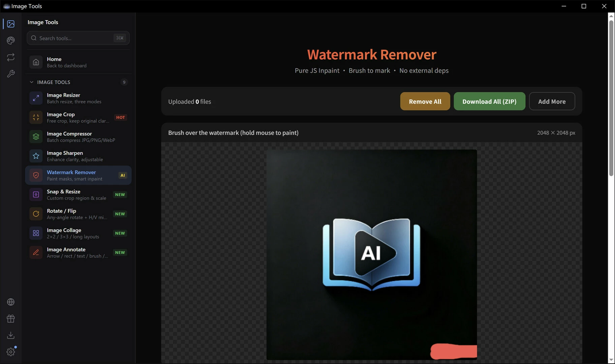The height and width of the screenshot is (364, 615).
Task: Minimize the Image Tools window
Action: (564, 6)
